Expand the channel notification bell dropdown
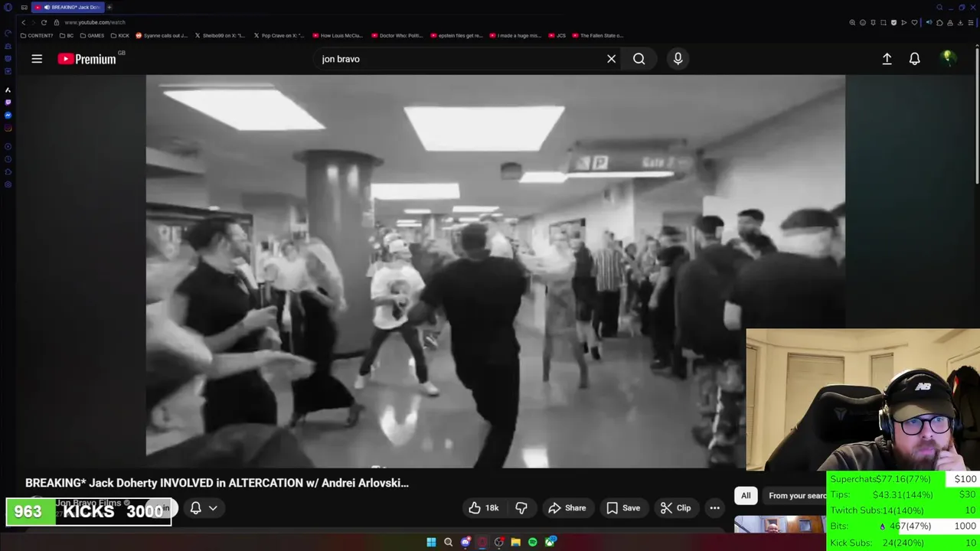The image size is (980, 551). click(203, 507)
